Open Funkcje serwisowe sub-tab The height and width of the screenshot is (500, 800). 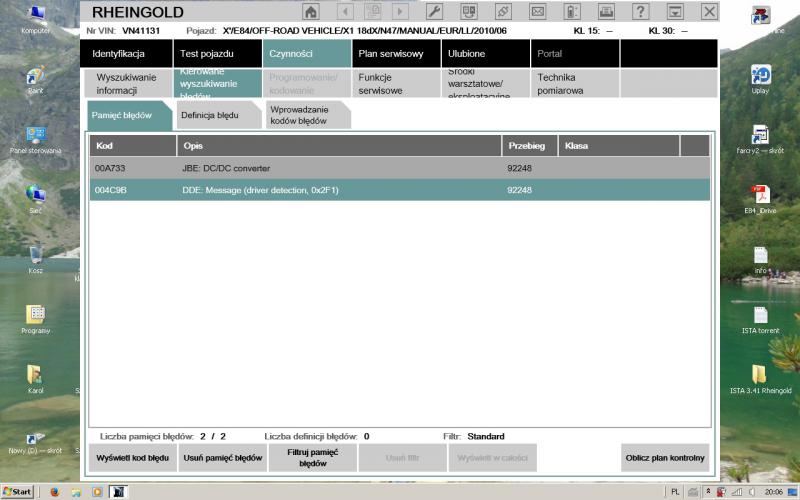pyautogui.click(x=396, y=84)
